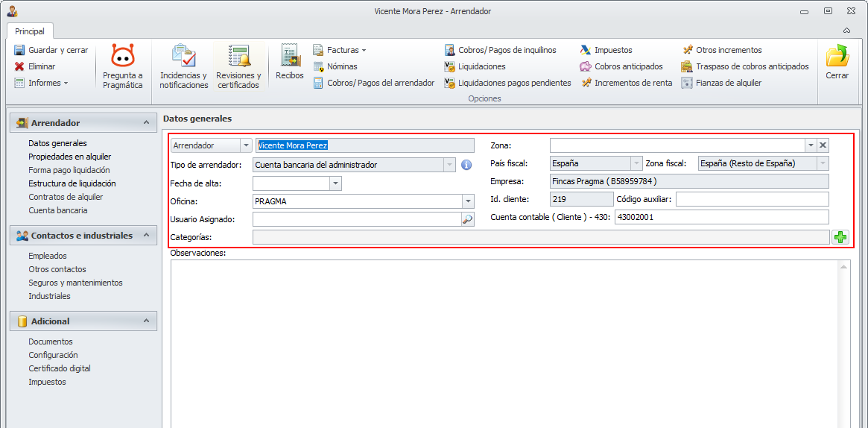Image resolution: width=868 pixels, height=428 pixels.
Task: Click the Liquidaciones pagos pendientes option
Action: (514, 83)
